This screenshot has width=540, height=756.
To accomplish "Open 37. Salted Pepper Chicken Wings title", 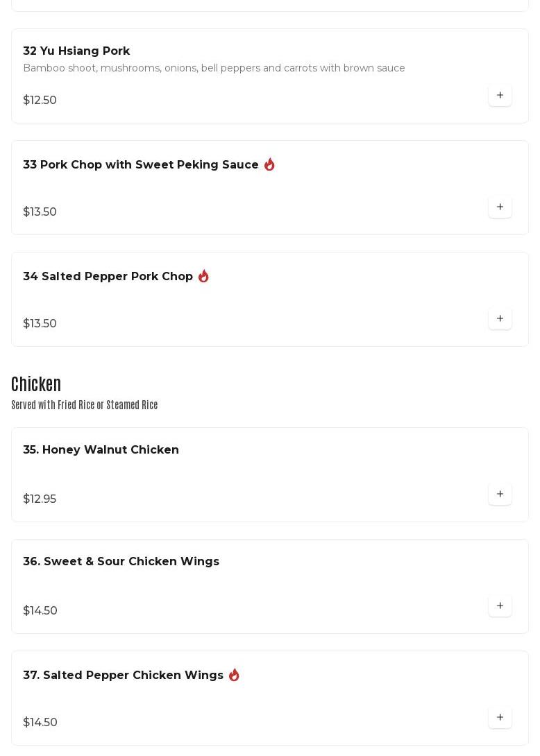I will [124, 675].
